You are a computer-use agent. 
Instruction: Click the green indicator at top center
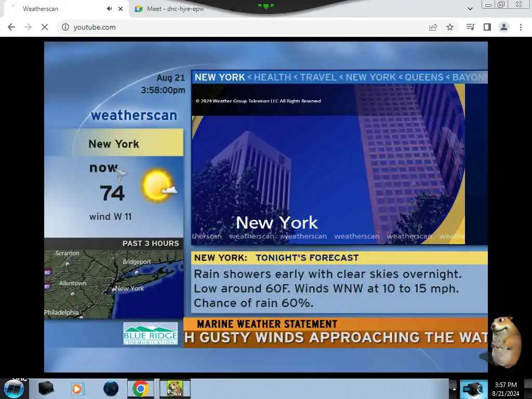click(x=265, y=6)
